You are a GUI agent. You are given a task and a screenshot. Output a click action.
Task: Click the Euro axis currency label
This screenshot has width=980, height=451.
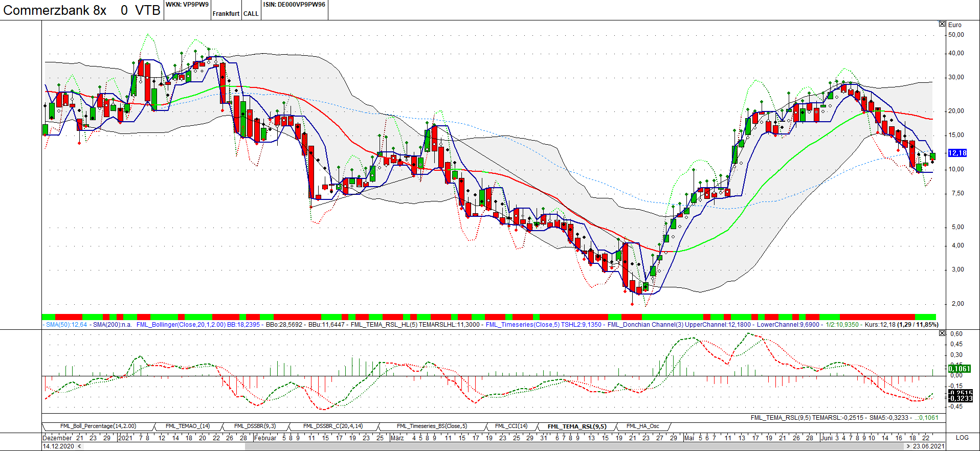tap(954, 25)
